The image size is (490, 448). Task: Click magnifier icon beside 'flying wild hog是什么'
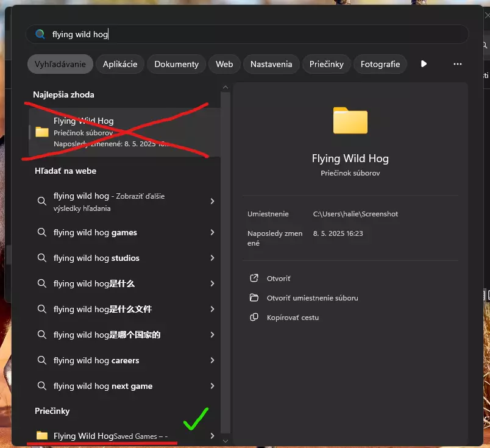42,283
